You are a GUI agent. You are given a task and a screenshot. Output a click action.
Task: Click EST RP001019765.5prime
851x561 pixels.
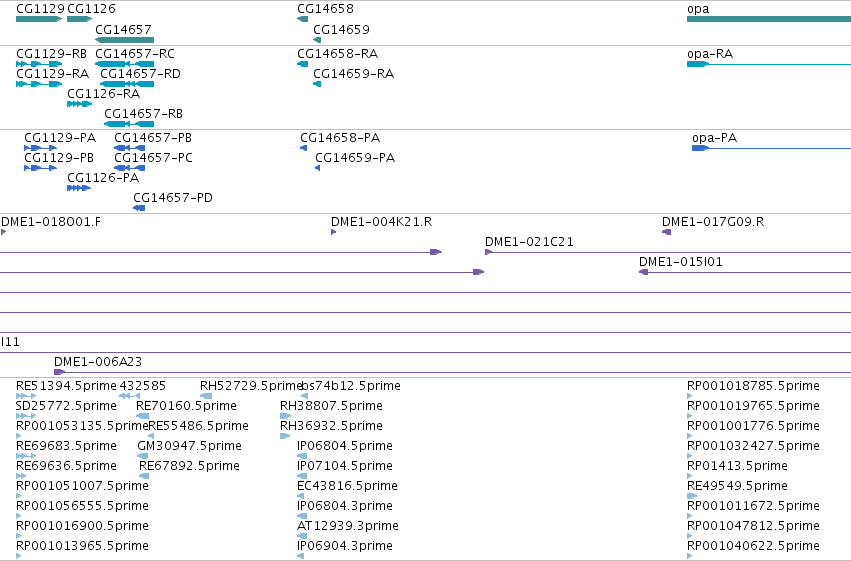point(690,416)
